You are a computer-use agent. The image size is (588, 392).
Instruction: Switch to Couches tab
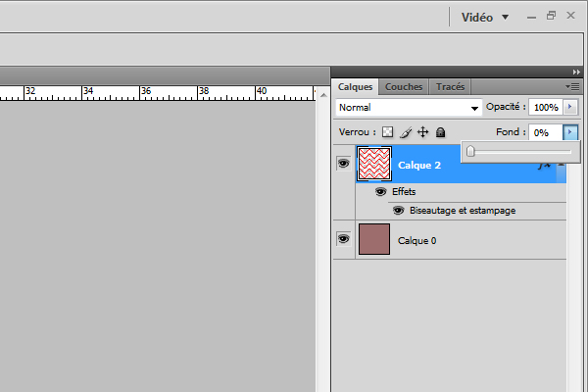[404, 87]
